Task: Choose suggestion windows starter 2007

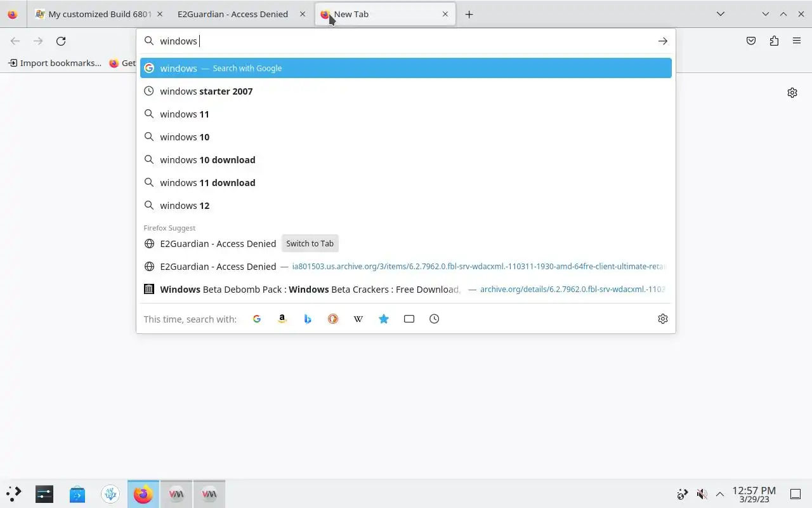Action: coord(406,91)
